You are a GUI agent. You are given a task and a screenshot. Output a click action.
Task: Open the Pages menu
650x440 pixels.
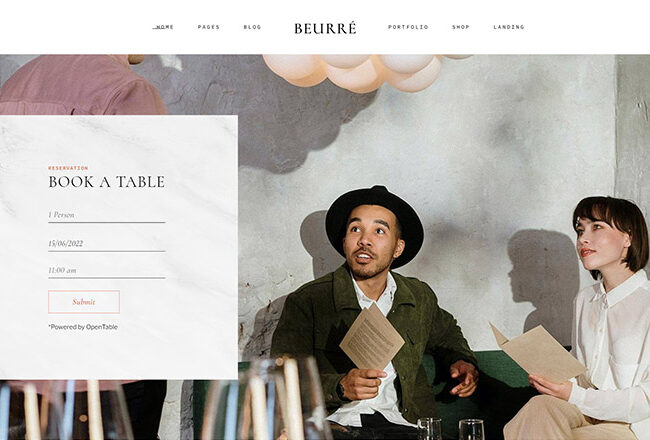(209, 27)
